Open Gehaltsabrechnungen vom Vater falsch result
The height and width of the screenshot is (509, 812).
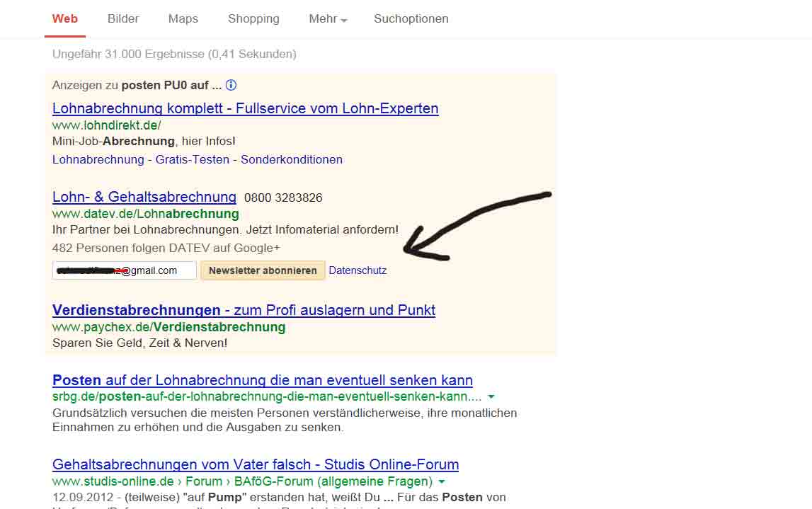[256, 464]
